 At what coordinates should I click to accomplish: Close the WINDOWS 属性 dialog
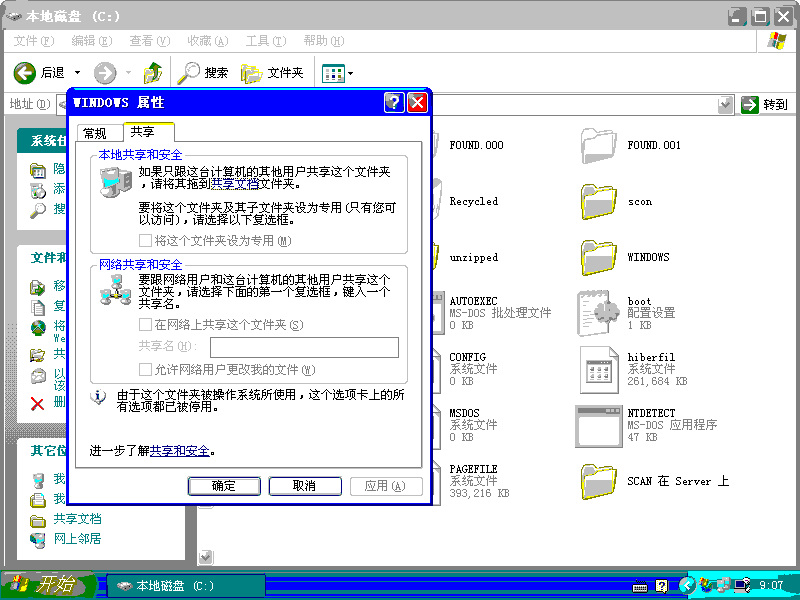tap(417, 103)
